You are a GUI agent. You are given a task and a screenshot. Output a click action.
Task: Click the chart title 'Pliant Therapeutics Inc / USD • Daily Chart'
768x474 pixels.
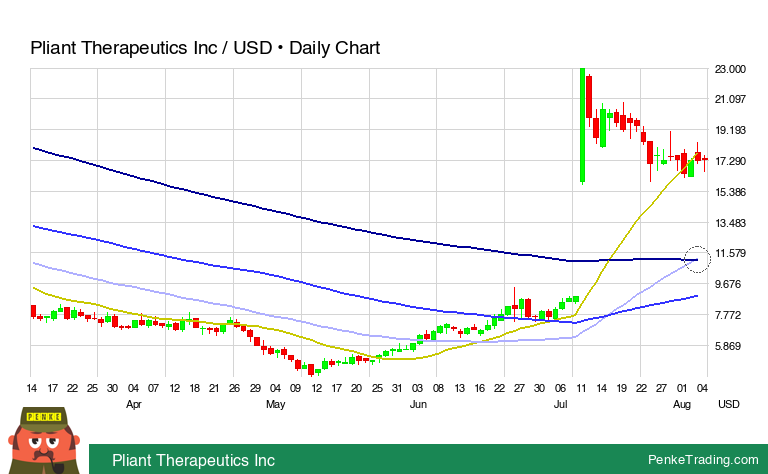click(x=205, y=48)
